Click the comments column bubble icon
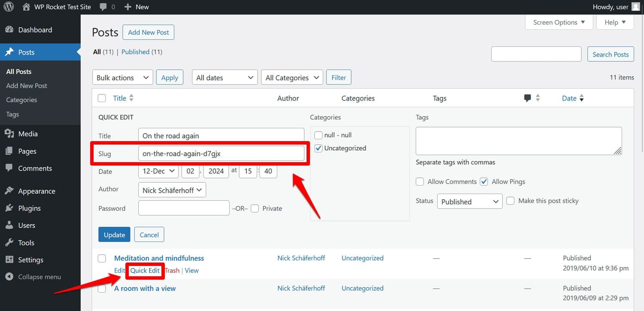644x311 pixels. 528,98
